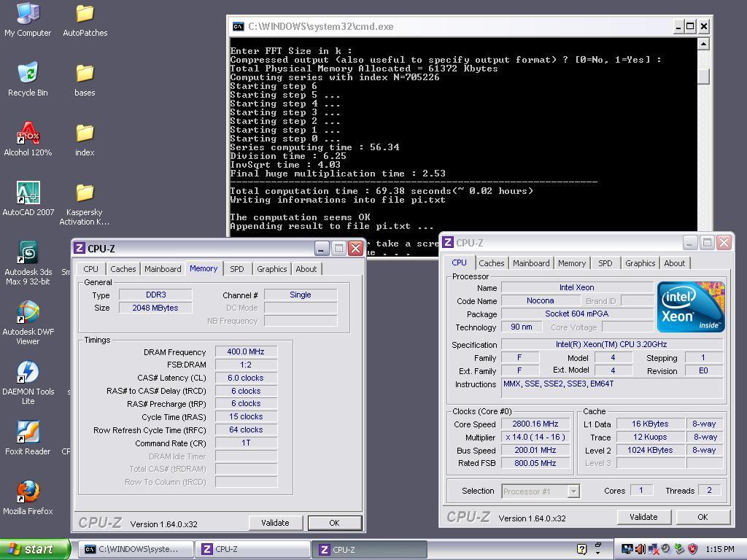The image size is (747, 560).
Task: Open Graphics tab in Memory CPU-Z window
Action: (x=272, y=269)
